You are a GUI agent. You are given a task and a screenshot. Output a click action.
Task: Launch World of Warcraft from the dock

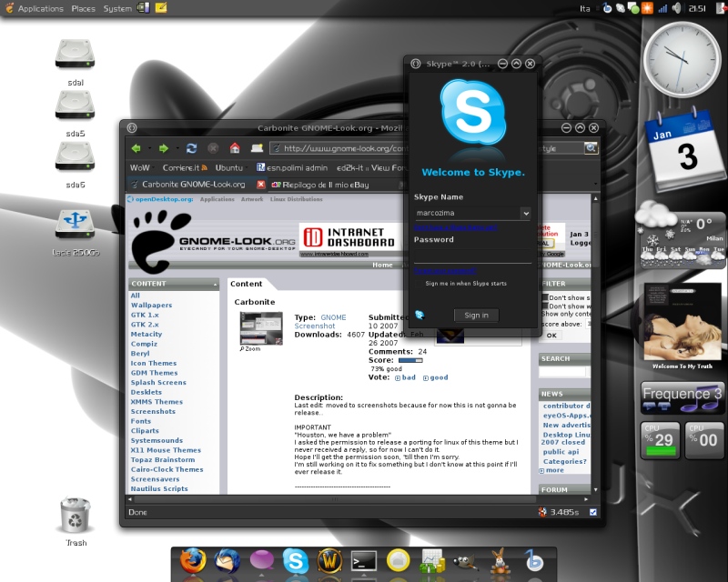pyautogui.click(x=329, y=561)
